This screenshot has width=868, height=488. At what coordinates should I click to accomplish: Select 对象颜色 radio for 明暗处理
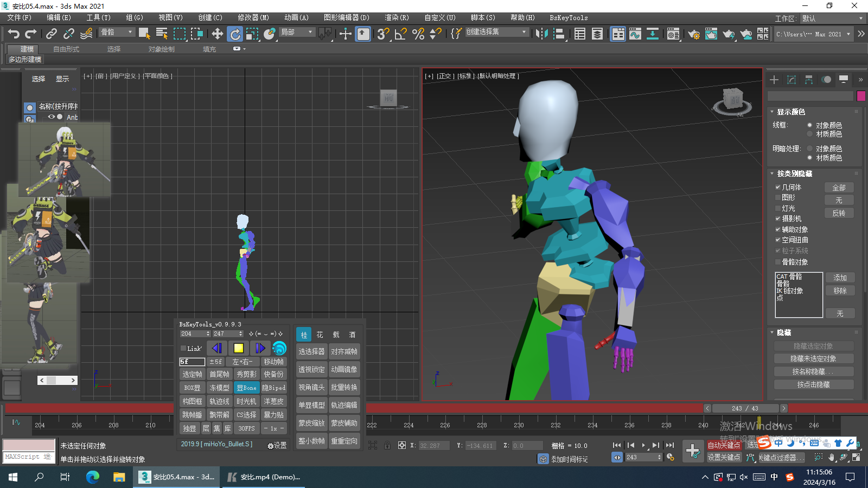point(809,149)
